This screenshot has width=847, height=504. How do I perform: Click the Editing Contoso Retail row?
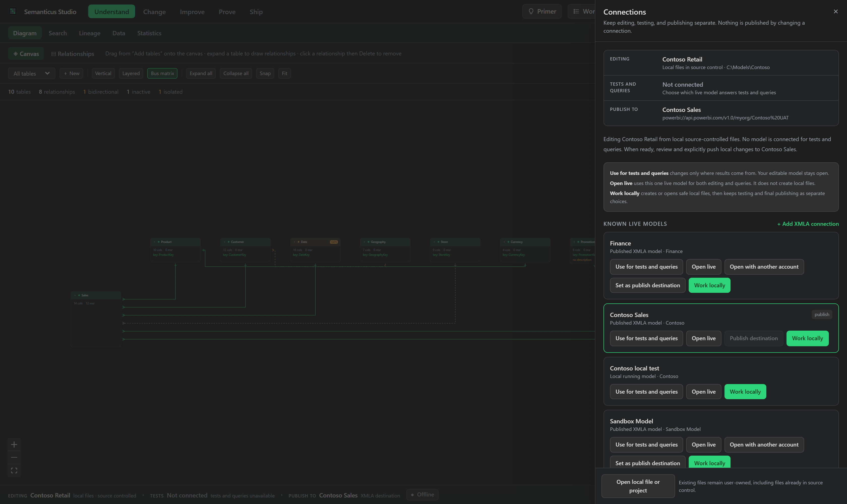721,63
